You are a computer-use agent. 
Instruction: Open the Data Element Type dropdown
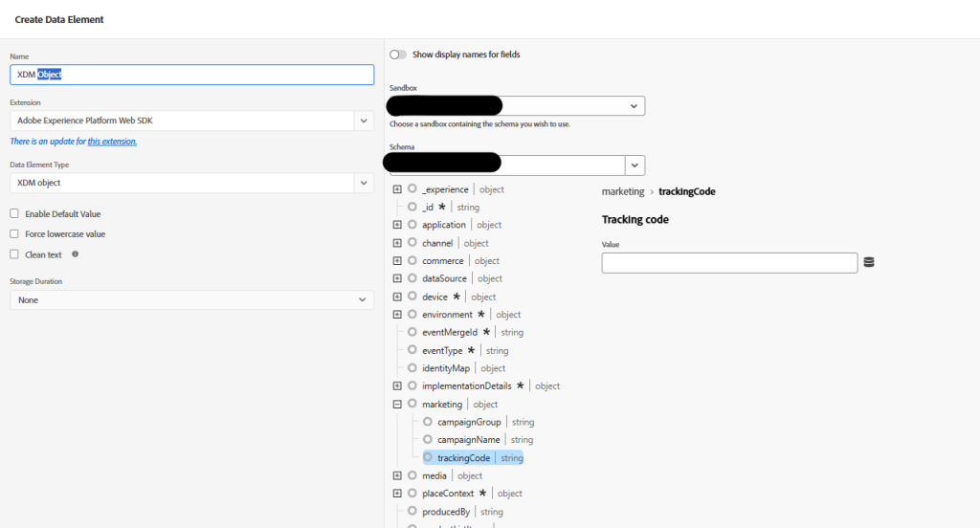point(364,183)
